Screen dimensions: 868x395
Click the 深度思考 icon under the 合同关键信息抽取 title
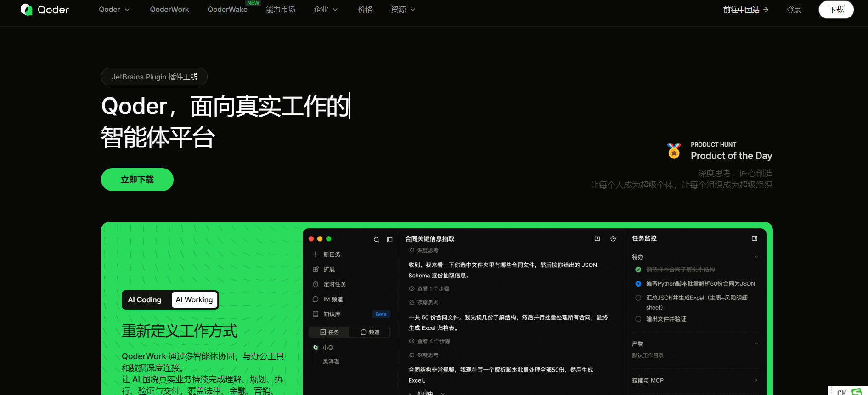coord(411,250)
